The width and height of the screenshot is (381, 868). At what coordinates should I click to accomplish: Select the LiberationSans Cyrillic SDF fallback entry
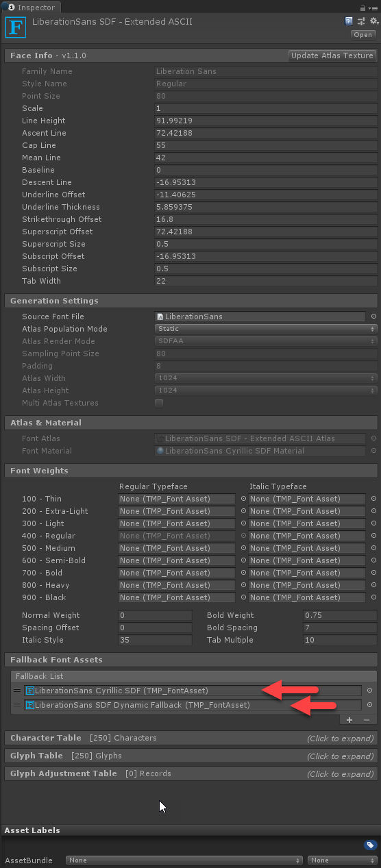coord(192,691)
